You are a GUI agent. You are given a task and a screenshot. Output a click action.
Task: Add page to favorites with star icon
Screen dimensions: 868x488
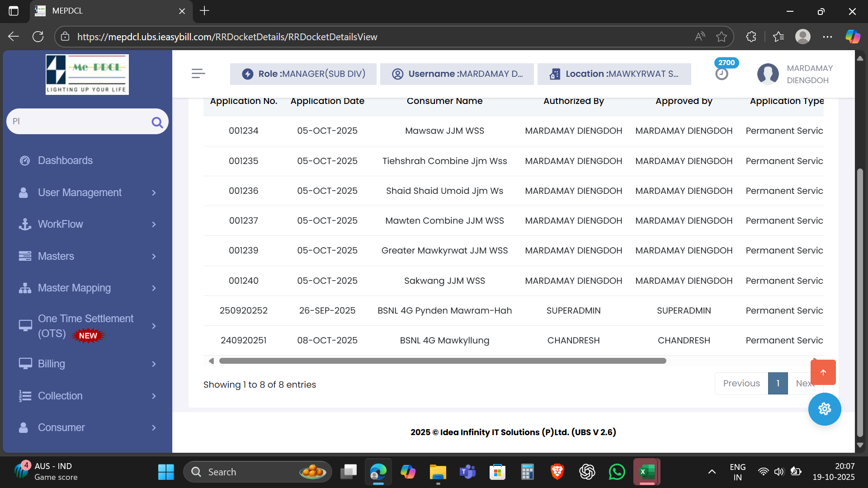[722, 37]
